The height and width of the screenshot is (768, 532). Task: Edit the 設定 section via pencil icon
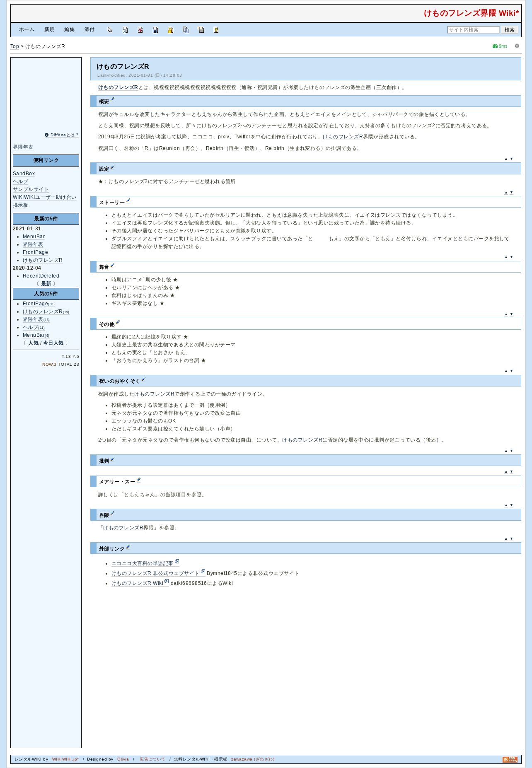point(112,167)
